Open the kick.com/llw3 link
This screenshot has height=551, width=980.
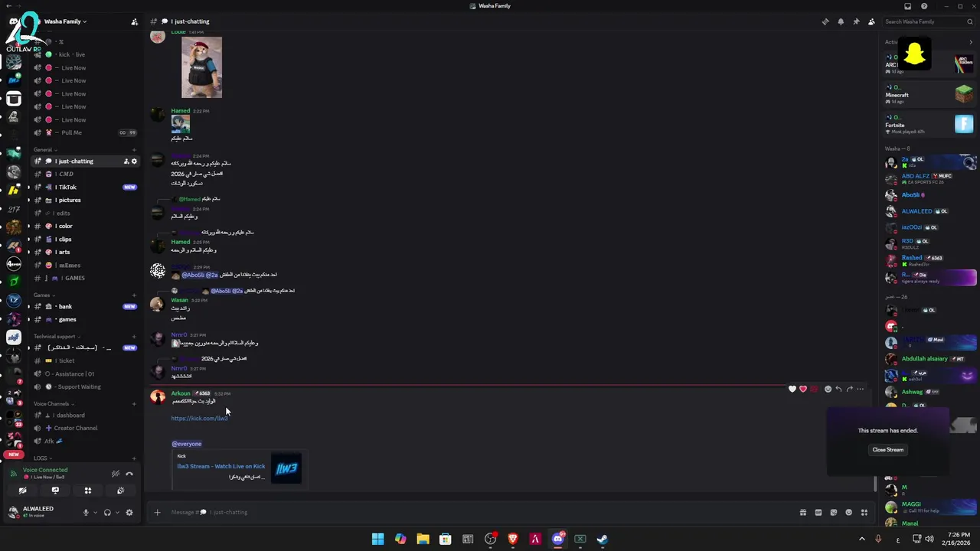pos(200,419)
